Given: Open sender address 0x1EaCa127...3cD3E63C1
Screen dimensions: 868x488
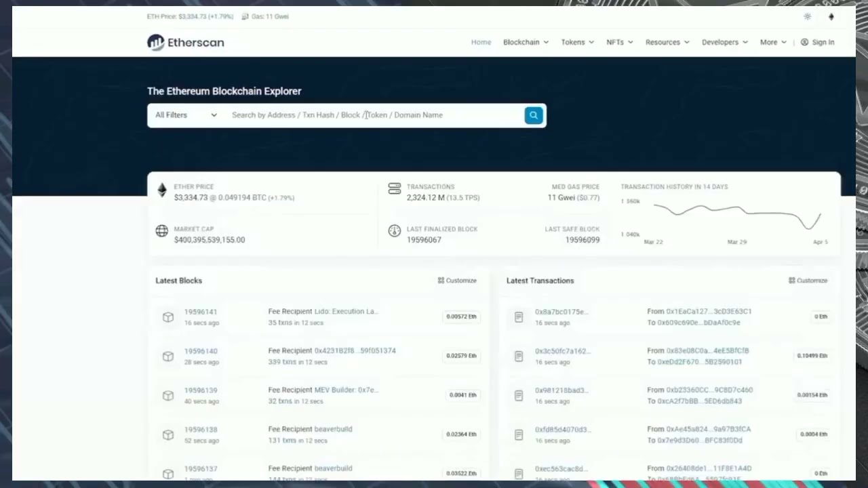Looking at the screenshot, I should 709,311.
